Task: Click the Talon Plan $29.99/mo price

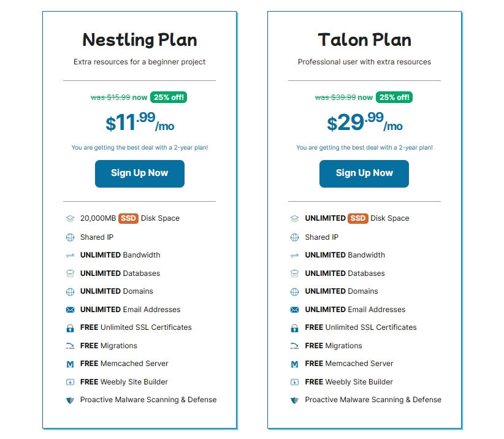Action: pyautogui.click(x=364, y=123)
